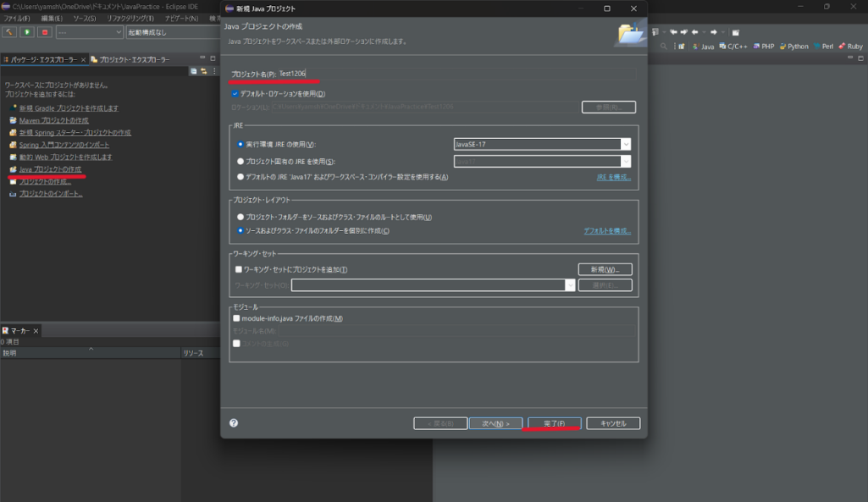This screenshot has height=502, width=868.
Task: Open the Navigate (ナビゲート) menu
Action: (181, 19)
